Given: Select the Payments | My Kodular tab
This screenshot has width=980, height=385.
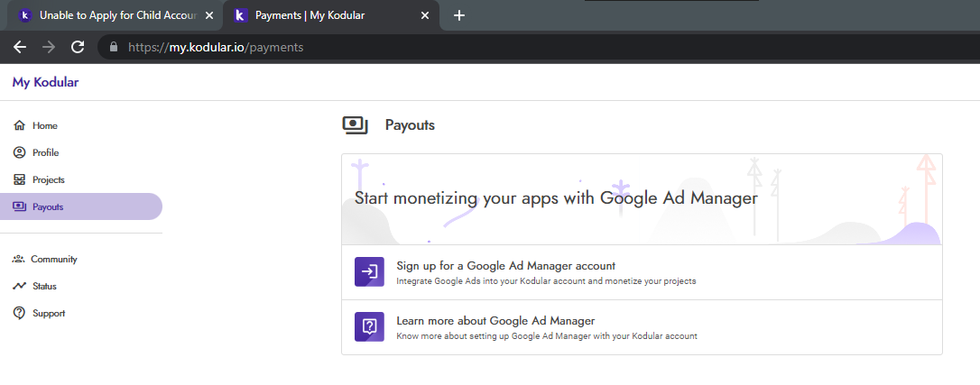Looking at the screenshot, I should coord(331,15).
